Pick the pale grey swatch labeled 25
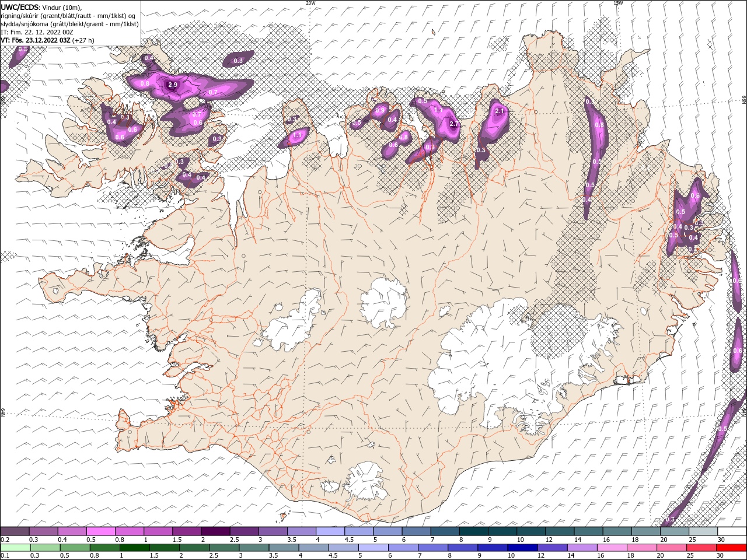The height and width of the screenshot is (560, 747). (x=703, y=531)
